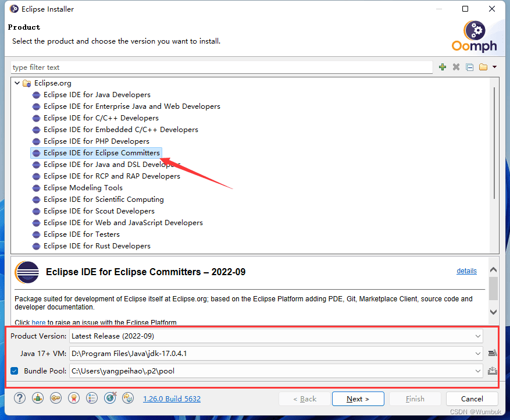Click the gray X remove product icon
This screenshot has height=420, width=510.
click(456, 67)
